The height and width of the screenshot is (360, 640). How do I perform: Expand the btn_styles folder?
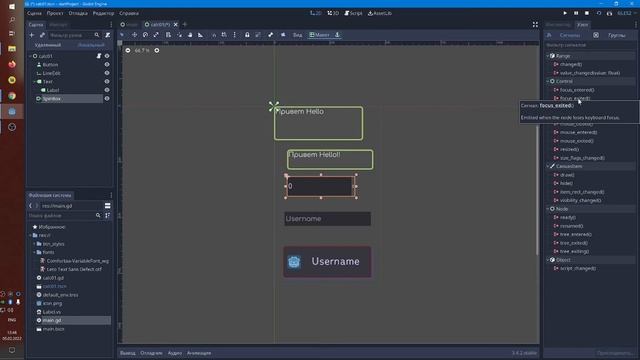[34, 244]
